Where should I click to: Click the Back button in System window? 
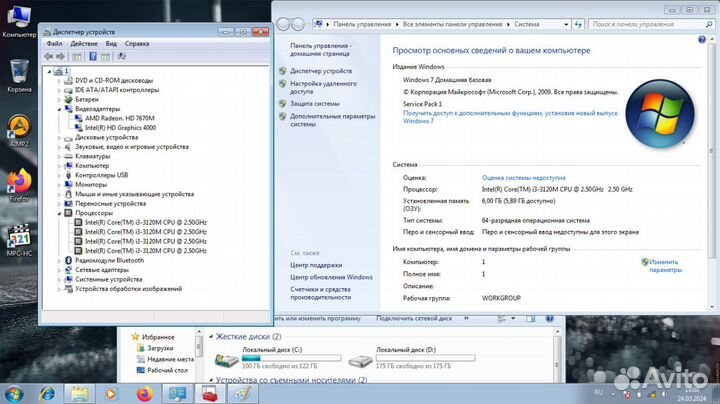tap(283, 24)
